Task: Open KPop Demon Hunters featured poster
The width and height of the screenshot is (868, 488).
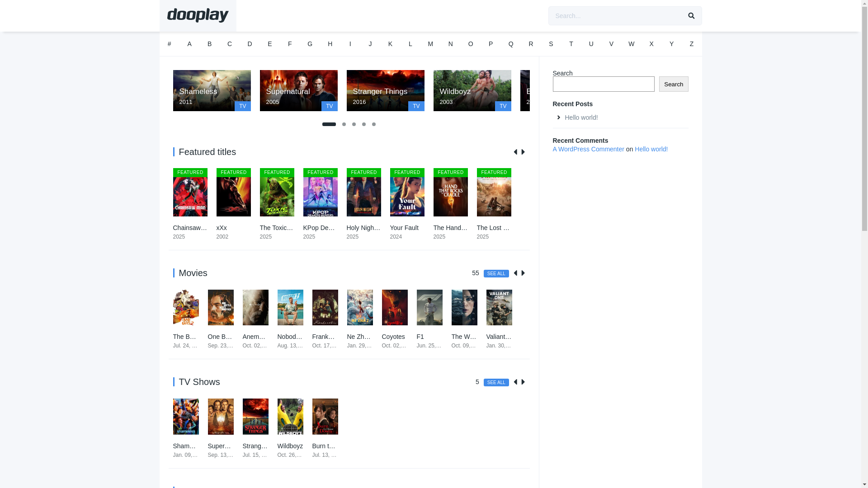Action: coord(320,192)
